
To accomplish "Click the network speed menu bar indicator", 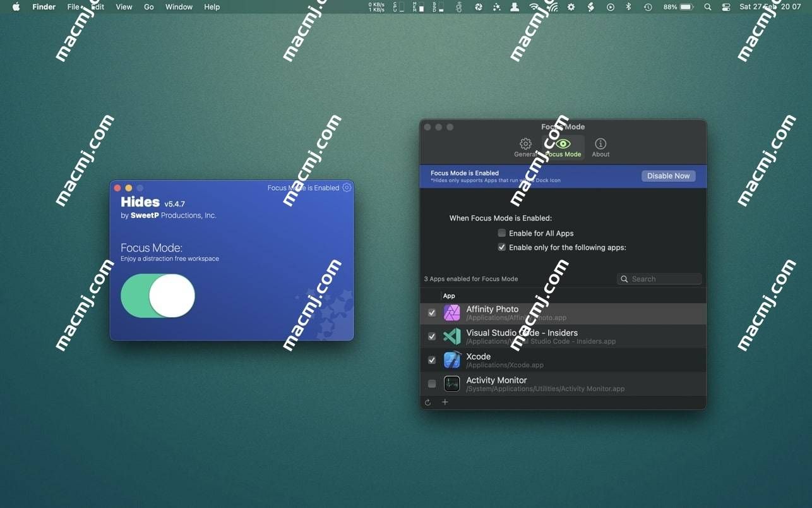I will (x=376, y=7).
